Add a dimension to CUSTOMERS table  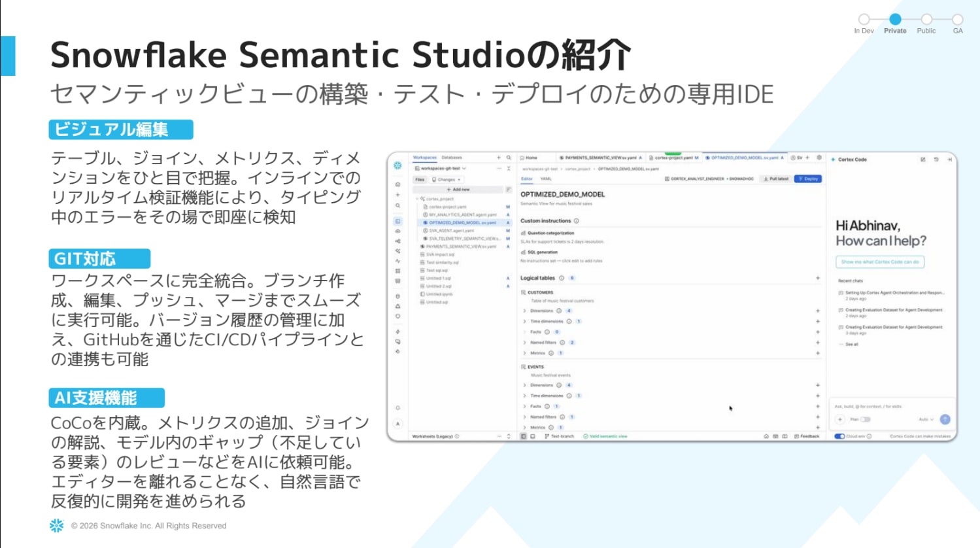tap(818, 311)
